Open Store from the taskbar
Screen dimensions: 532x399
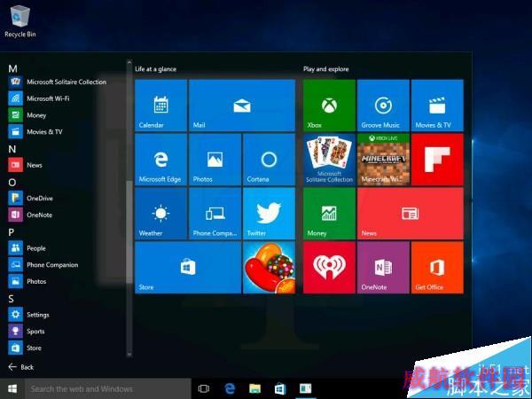(280, 388)
